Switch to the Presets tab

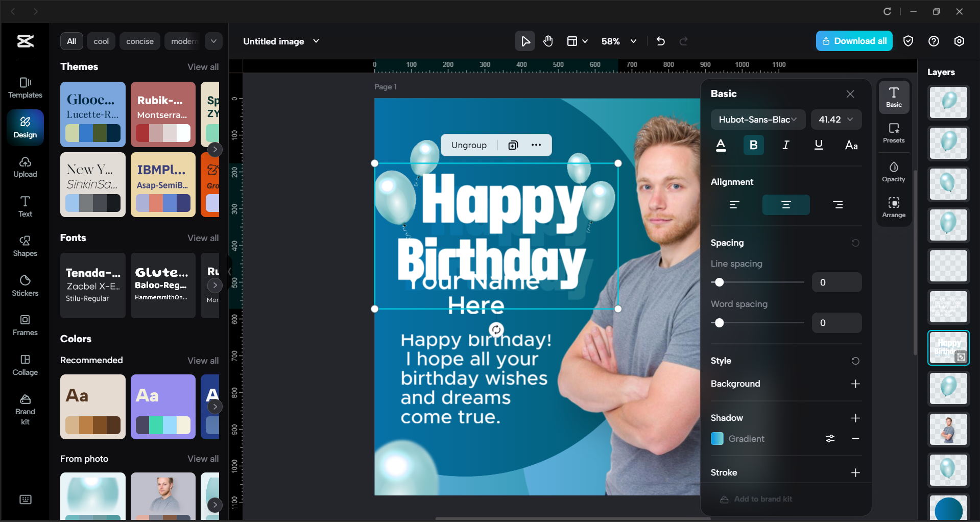click(x=893, y=133)
